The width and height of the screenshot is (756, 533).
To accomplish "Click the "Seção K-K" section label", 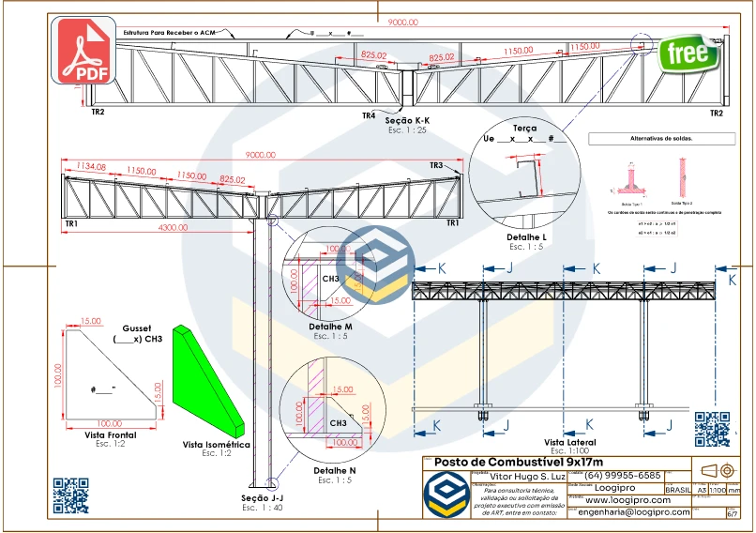I will tap(407, 122).
